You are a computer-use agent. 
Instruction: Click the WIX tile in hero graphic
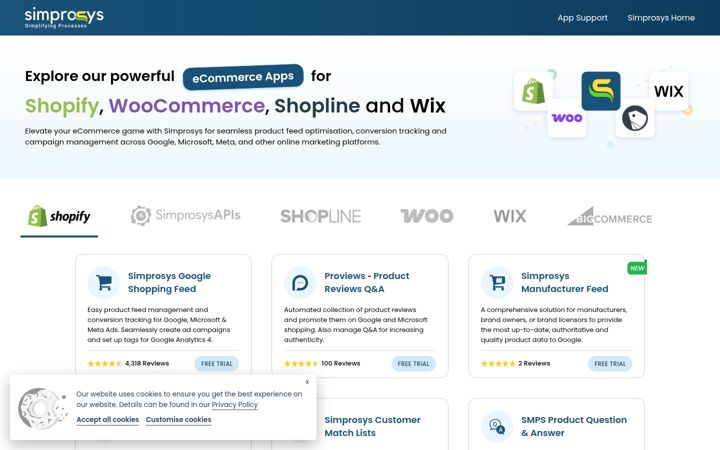click(669, 91)
